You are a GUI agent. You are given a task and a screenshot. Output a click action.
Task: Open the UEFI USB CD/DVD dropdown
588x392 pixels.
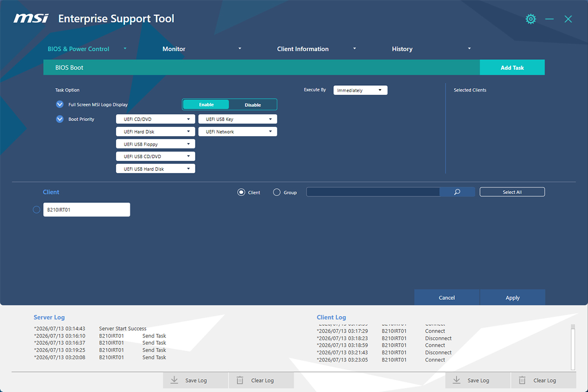tap(155, 156)
